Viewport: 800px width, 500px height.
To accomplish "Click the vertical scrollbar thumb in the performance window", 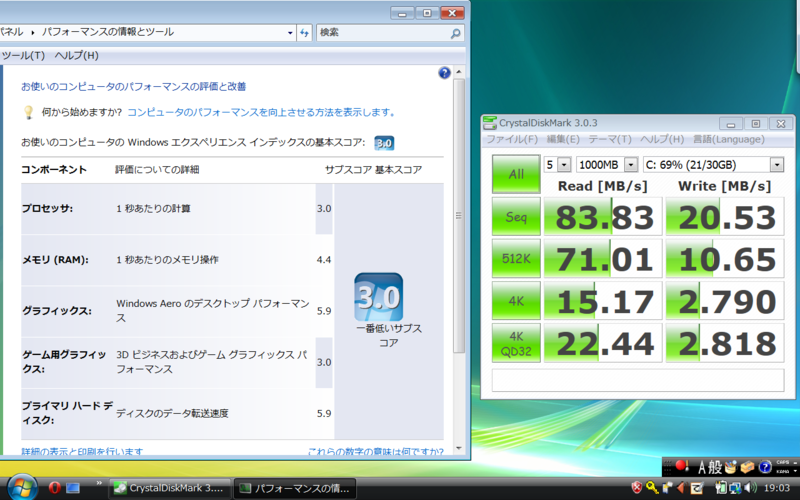I will pos(459,216).
